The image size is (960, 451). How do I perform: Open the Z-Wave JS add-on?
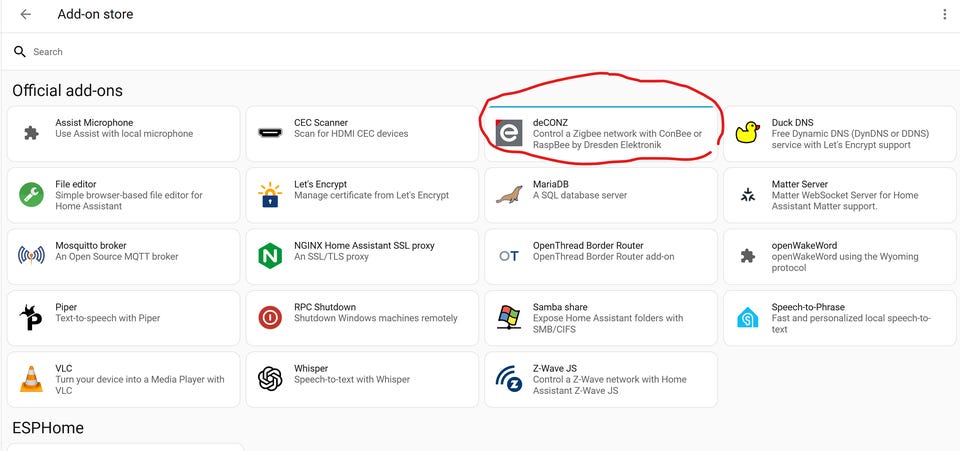(x=600, y=379)
